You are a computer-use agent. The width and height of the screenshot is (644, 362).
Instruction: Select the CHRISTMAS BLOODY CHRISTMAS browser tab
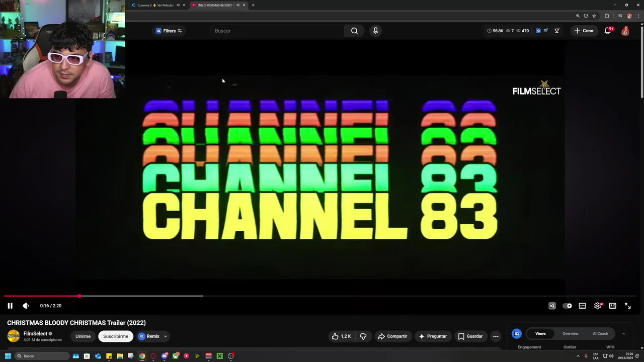pos(216,5)
